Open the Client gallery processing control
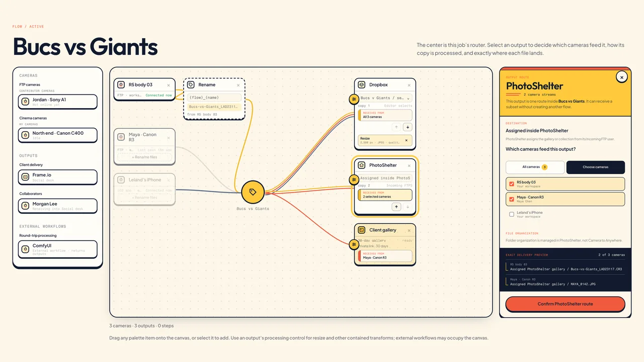This screenshot has height=362, width=644. pyautogui.click(x=354, y=244)
